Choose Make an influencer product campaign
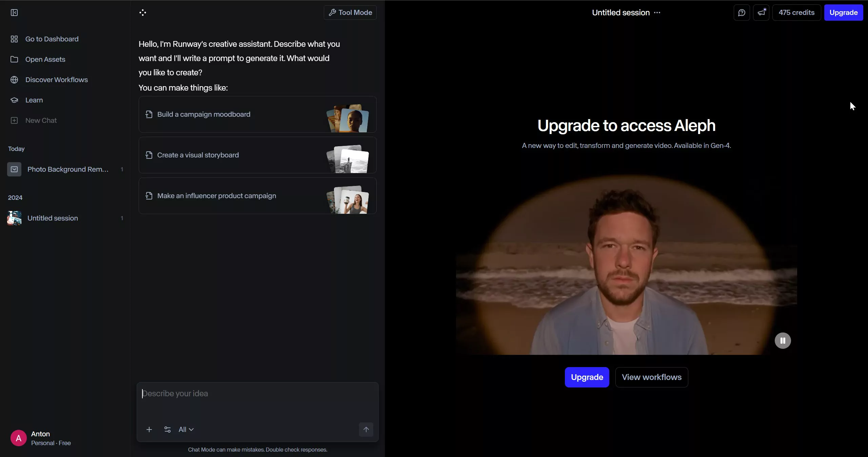Image resolution: width=868 pixels, height=457 pixels. click(257, 196)
